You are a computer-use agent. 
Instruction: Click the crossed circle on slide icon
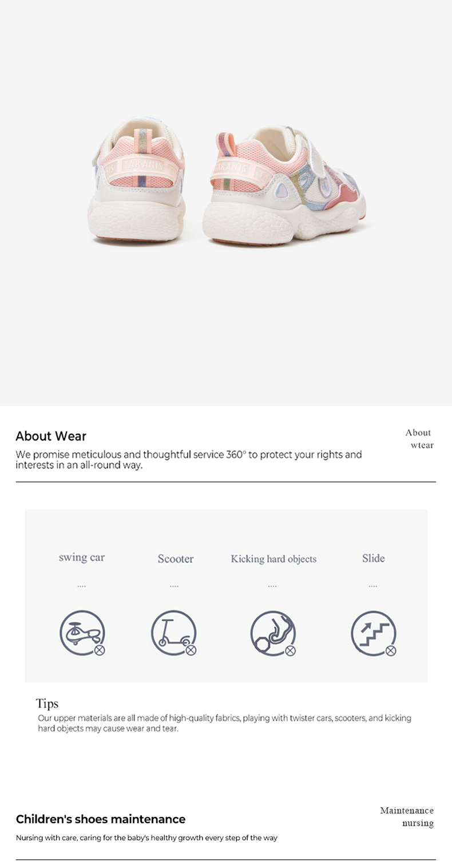pos(391,650)
